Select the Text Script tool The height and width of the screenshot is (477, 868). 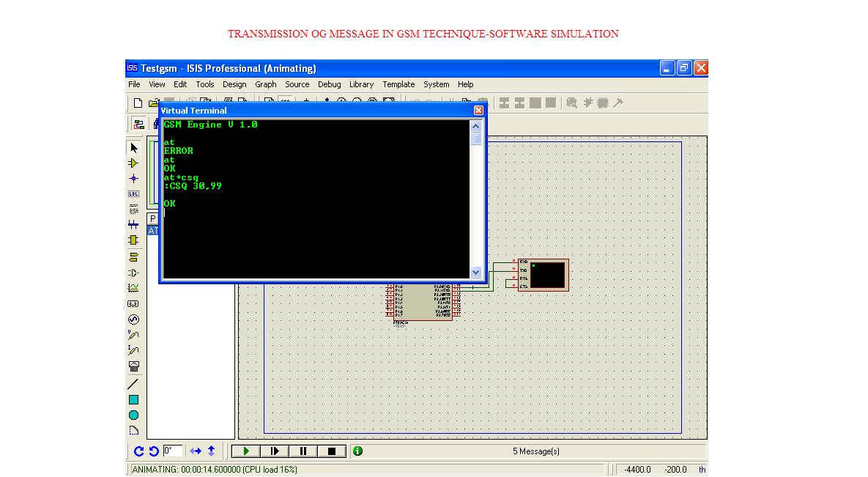click(133, 209)
